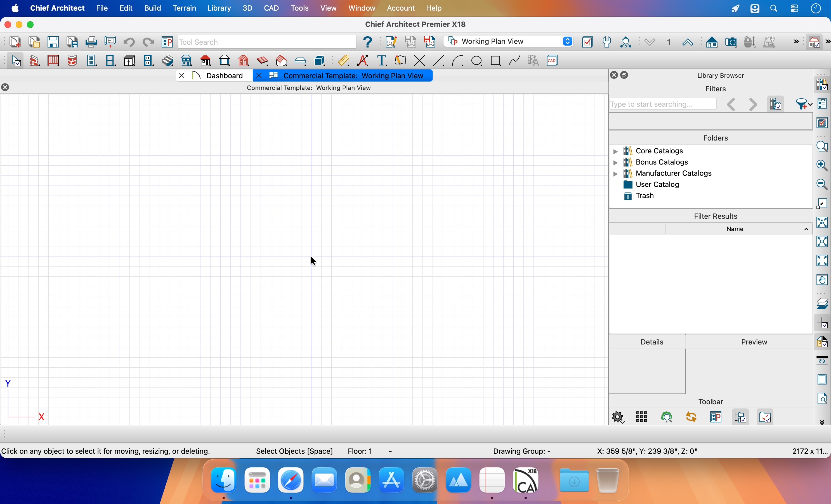Click the Tool Search input field
The image size is (831, 504).
coord(267,42)
